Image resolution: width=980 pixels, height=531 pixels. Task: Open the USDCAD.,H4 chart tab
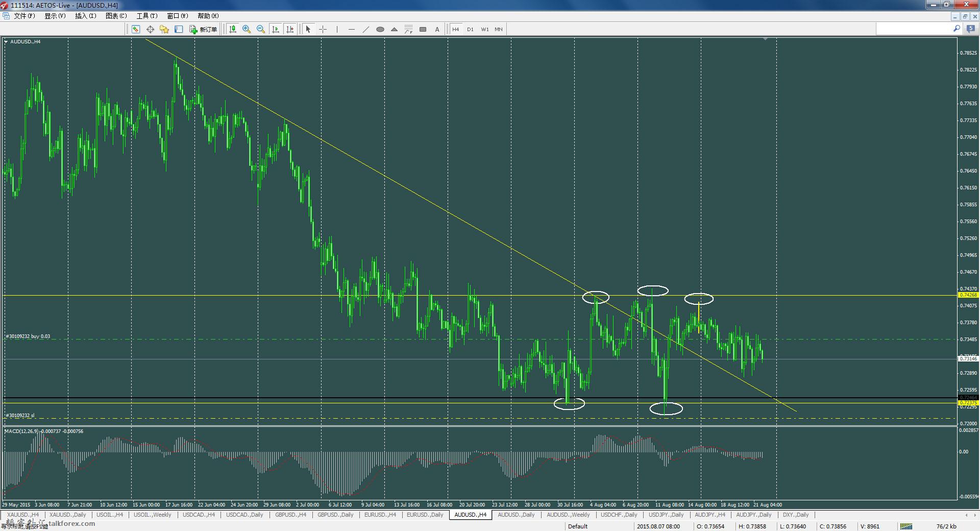click(199, 515)
